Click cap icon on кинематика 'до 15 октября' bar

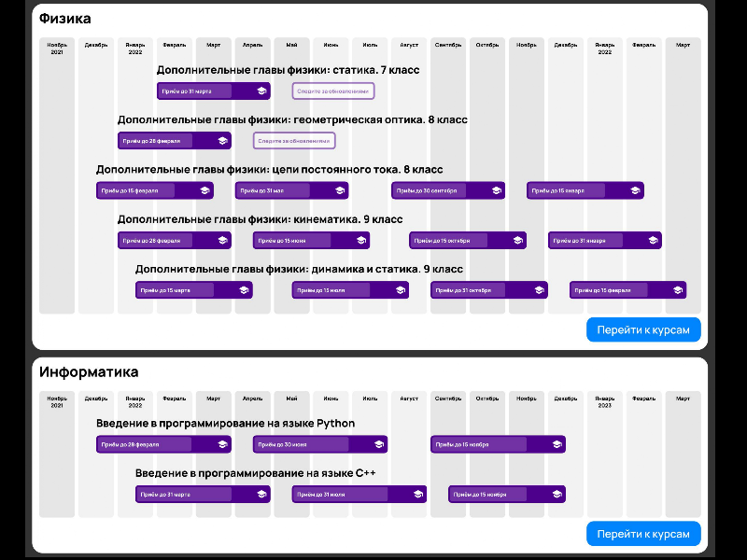tap(518, 241)
